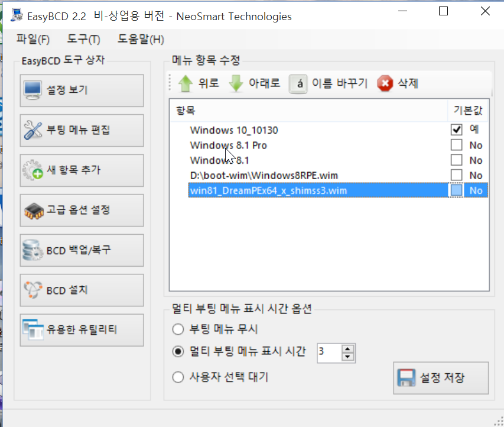Image resolution: width=504 pixels, height=427 pixels.
Task: Click the windows icon for 유용한 유틸리티
Action: coord(32,329)
